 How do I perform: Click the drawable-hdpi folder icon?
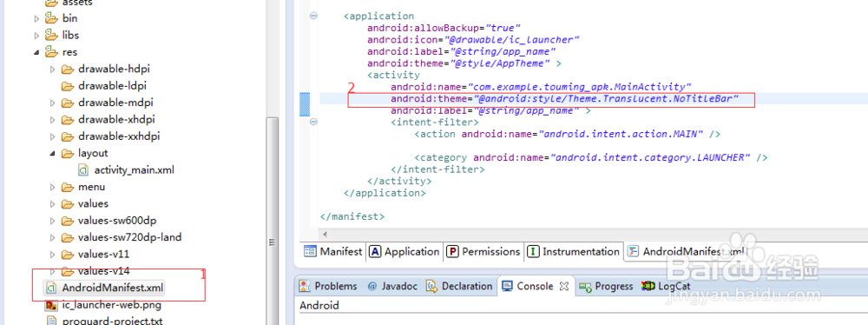click(x=68, y=70)
